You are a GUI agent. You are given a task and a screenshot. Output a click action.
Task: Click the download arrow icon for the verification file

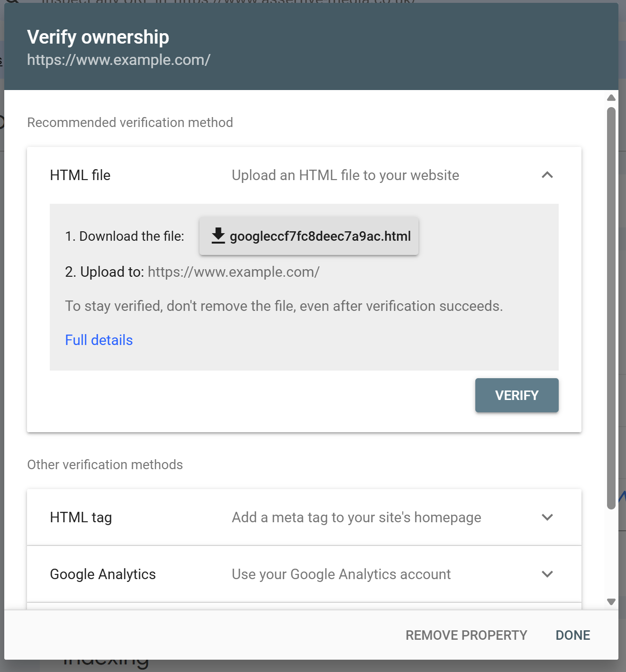coord(218,236)
